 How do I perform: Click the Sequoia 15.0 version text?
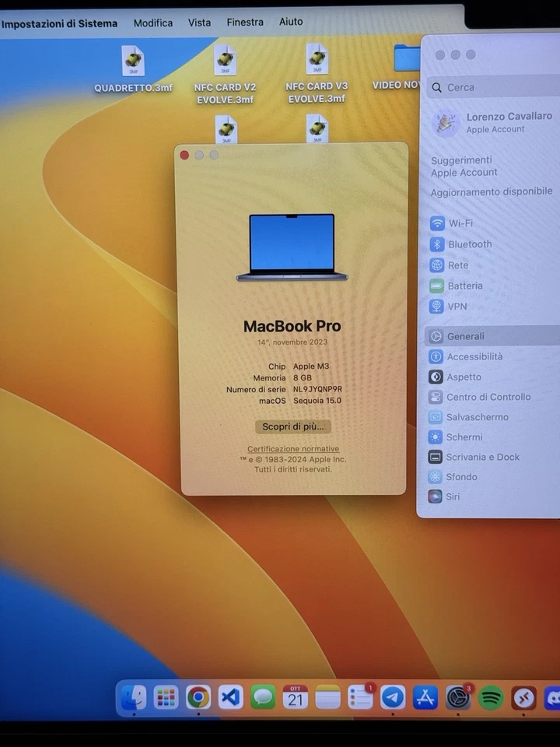[317, 401]
